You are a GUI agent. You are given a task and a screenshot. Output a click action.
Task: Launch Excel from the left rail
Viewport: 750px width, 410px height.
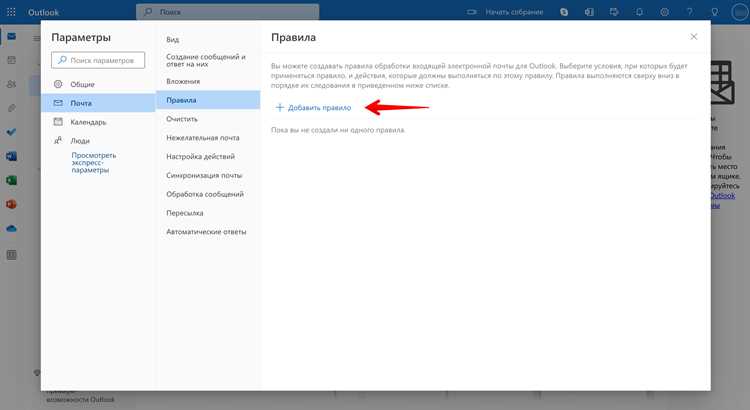click(11, 180)
